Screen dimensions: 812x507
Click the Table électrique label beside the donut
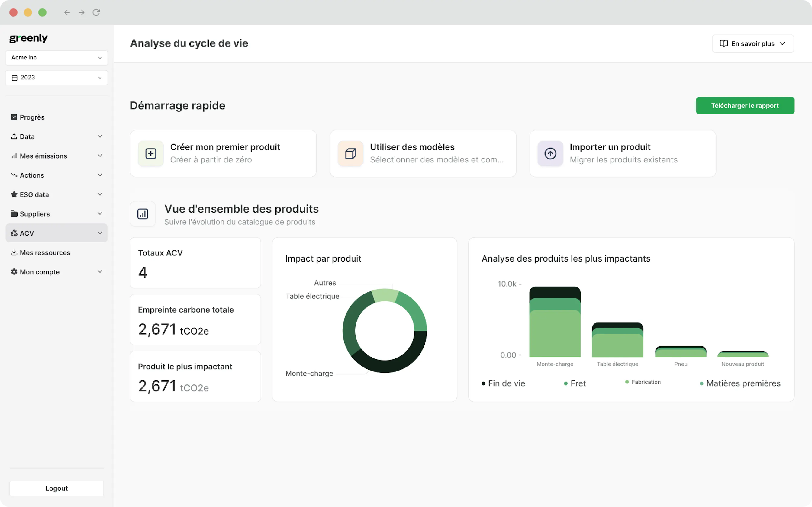(x=312, y=297)
